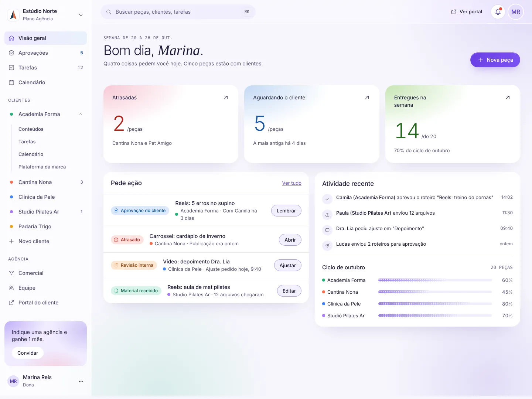Click the three-dots menu beside Marina Reis
This screenshot has width=532, height=399.
(x=81, y=381)
